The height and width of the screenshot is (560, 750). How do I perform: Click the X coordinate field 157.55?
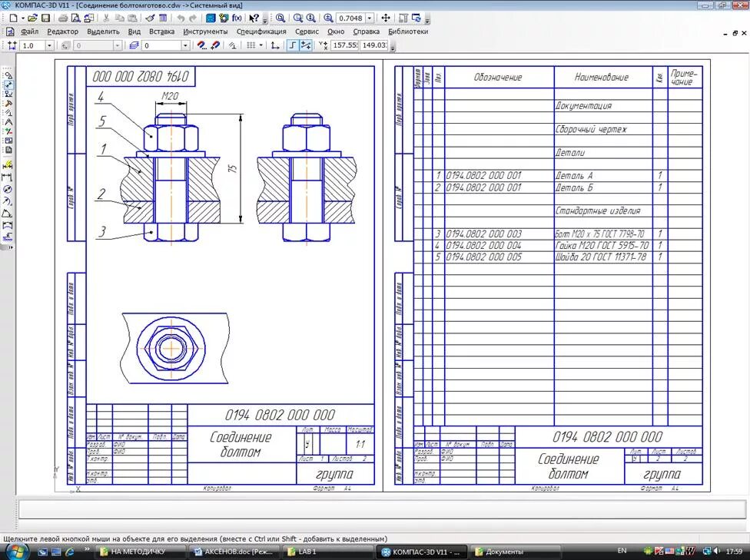(345, 45)
